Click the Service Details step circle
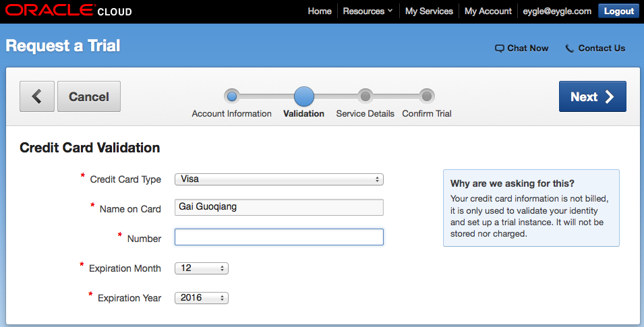Screen dimensions: 644x327 pyautogui.click(x=365, y=96)
